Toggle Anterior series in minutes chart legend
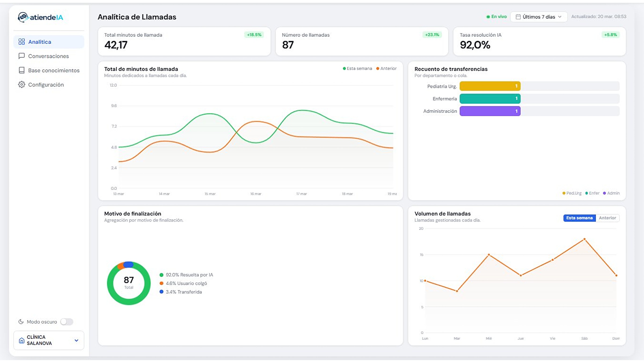 click(x=386, y=69)
